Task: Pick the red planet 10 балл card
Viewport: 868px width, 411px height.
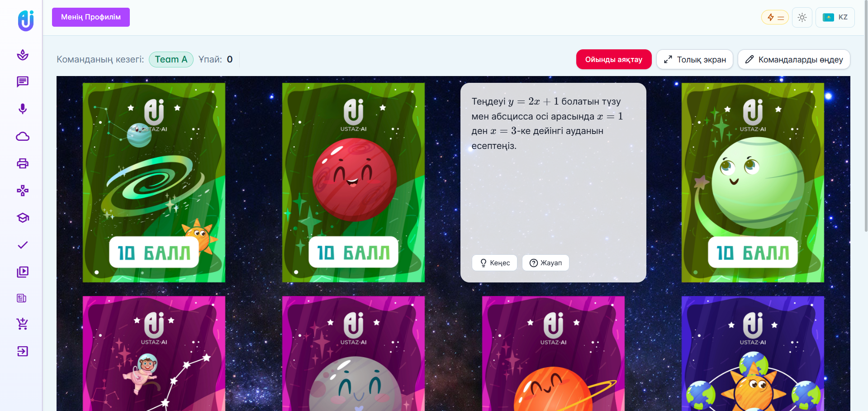Action: point(353,182)
